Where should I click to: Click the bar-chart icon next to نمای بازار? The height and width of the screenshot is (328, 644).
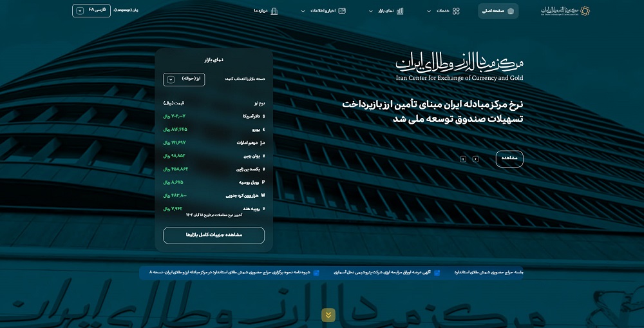click(x=400, y=11)
